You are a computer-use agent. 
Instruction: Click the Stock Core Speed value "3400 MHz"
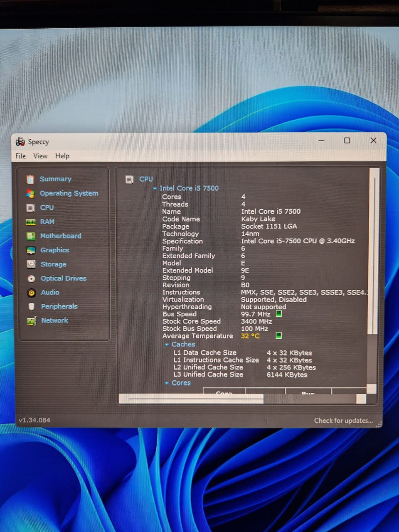256,321
